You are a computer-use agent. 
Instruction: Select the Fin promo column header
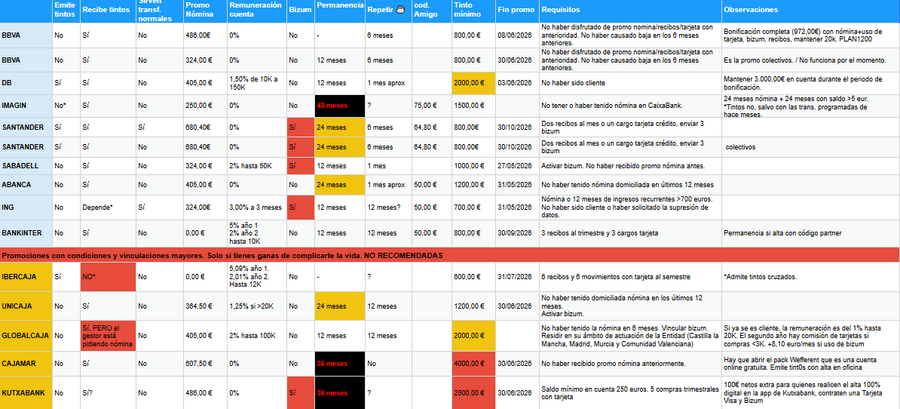[x=517, y=10]
